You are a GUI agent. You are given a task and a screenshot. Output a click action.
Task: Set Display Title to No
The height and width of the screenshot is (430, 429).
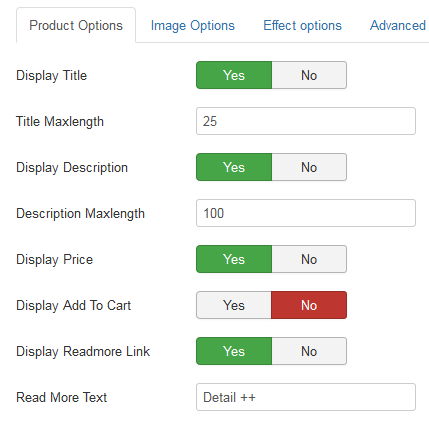pyautogui.click(x=309, y=75)
